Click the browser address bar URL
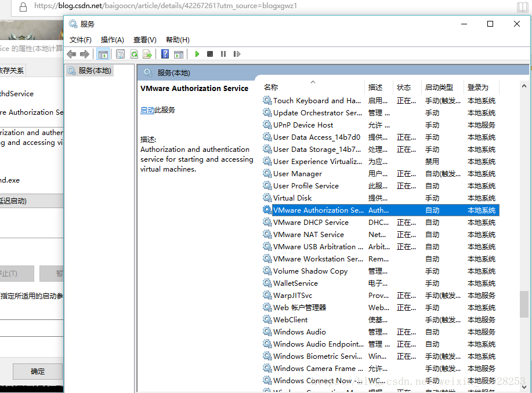The image size is (532, 393). click(x=165, y=6)
